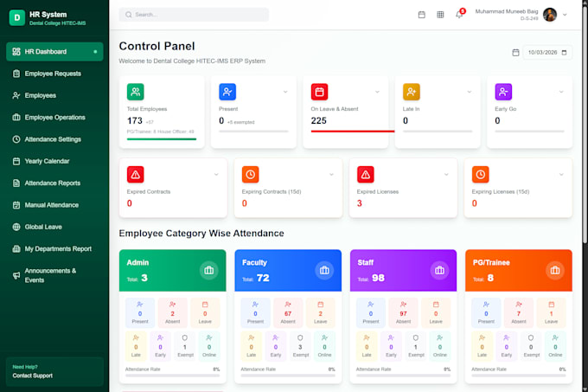Open My Departments Report in sidebar
Image resolution: width=588 pixels, height=392 pixels.
click(x=54, y=248)
